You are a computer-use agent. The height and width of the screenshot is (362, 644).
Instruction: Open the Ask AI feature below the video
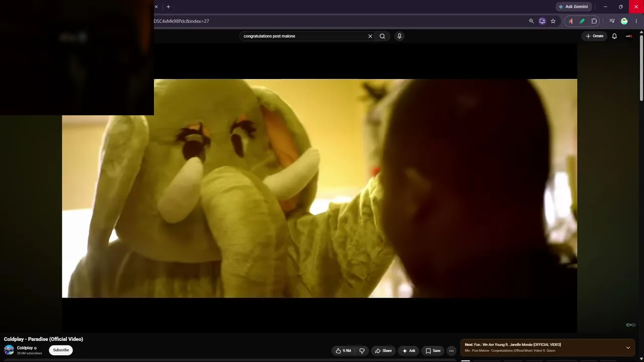tap(409, 351)
